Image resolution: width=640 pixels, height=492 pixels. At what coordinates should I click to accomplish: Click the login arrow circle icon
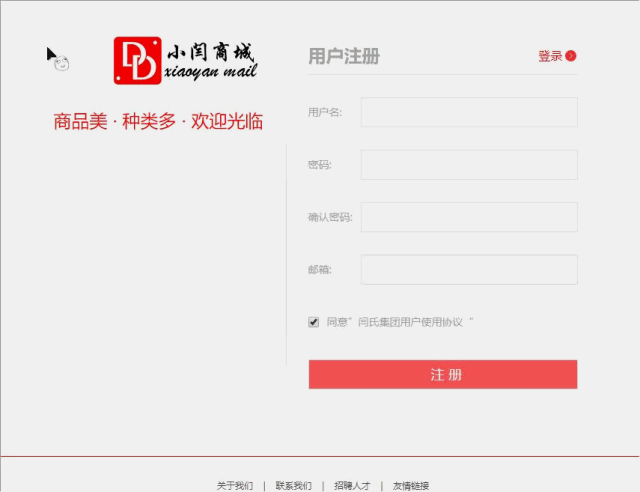coord(571,56)
